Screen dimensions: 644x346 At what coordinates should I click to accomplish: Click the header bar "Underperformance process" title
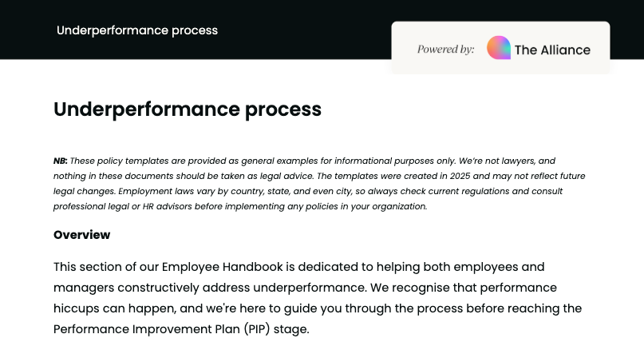(137, 30)
